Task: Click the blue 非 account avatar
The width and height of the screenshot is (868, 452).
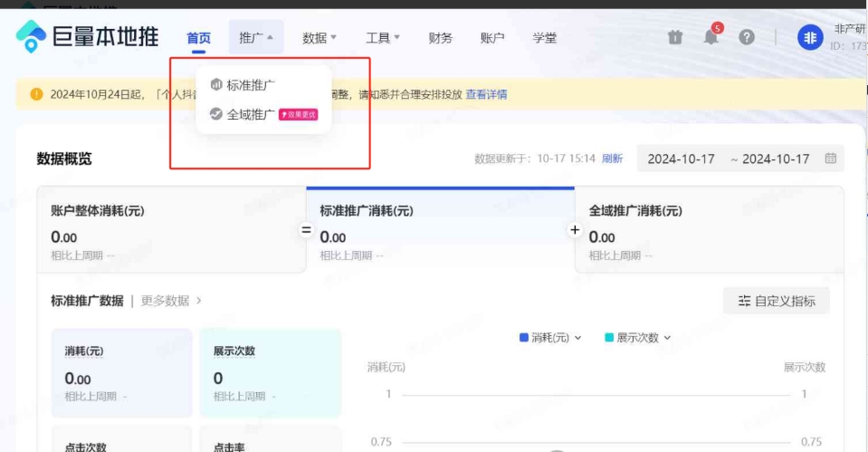Action: click(810, 37)
